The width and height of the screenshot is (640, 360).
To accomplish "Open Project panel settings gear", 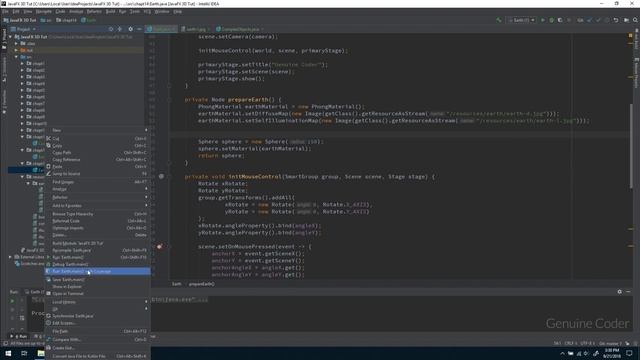I will point(131,29).
